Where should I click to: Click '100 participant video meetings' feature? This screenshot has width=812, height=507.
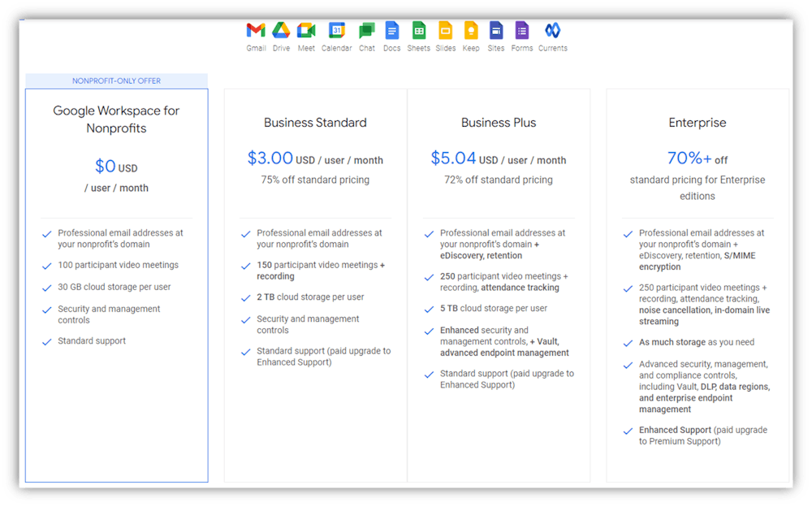click(x=118, y=265)
